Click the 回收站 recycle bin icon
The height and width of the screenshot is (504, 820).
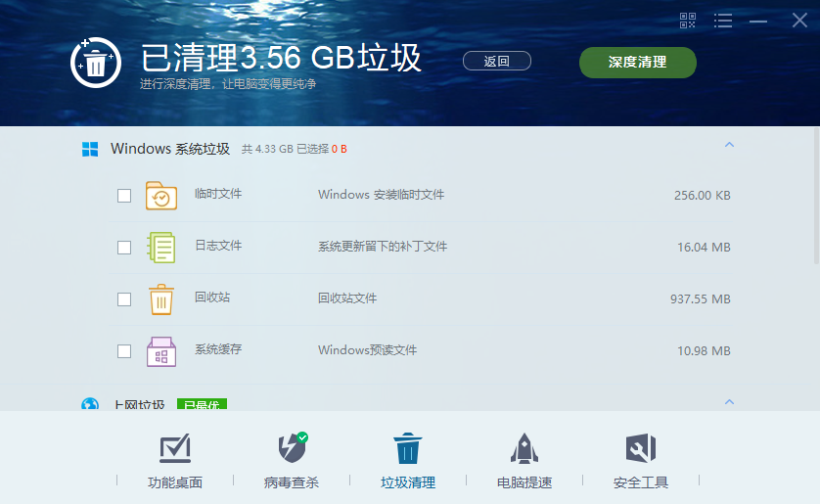(x=161, y=299)
